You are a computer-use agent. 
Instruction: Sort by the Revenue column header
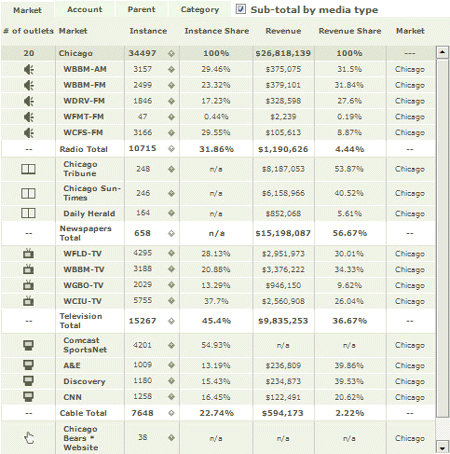pos(283,31)
